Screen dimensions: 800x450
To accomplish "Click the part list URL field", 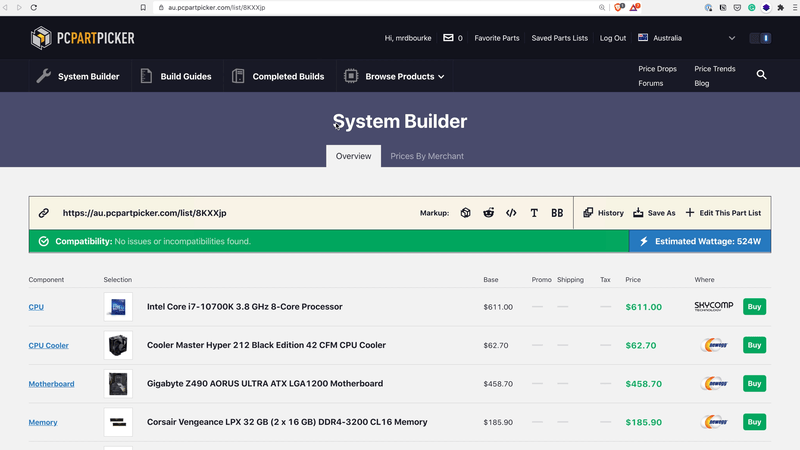I will pyautogui.click(x=144, y=213).
